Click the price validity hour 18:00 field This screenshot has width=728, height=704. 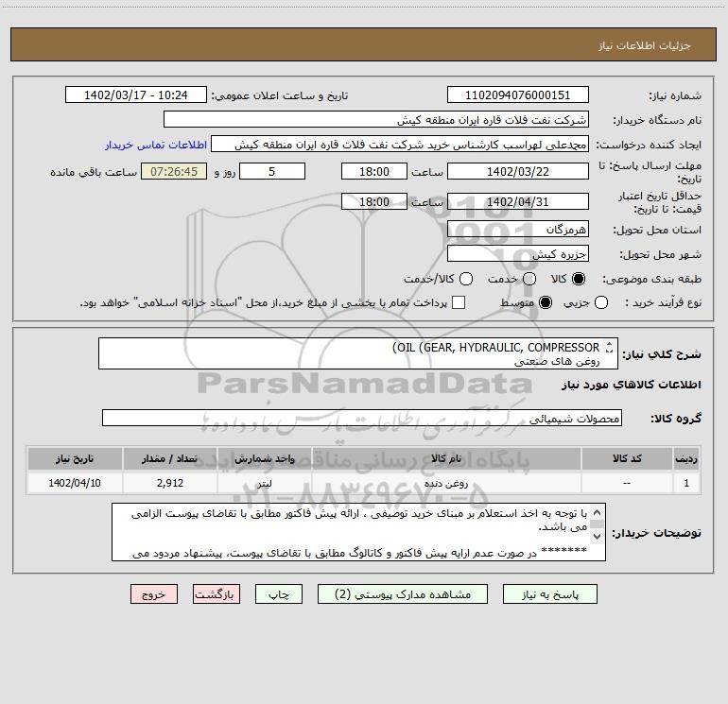(x=374, y=201)
